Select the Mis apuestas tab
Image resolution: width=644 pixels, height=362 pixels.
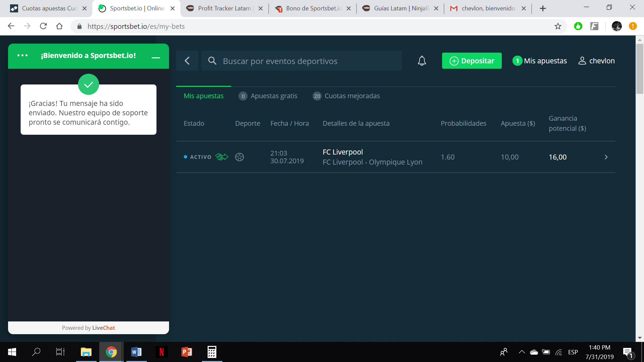pos(204,96)
